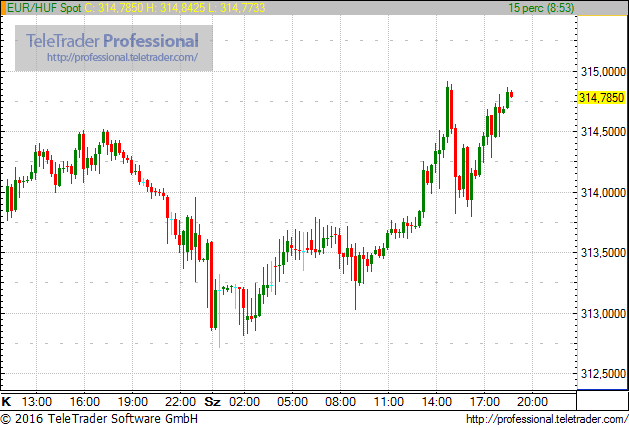Click the 313,0000 price axis label

(x=603, y=313)
